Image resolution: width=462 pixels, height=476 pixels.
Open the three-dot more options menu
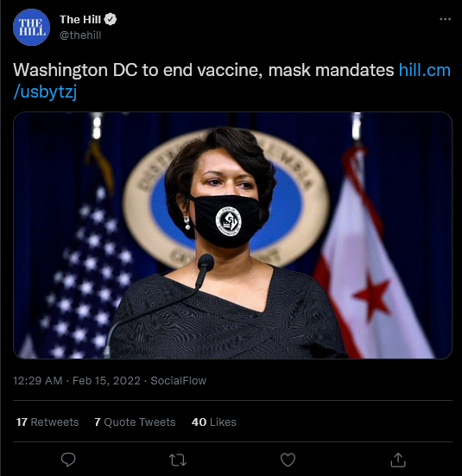(x=445, y=19)
